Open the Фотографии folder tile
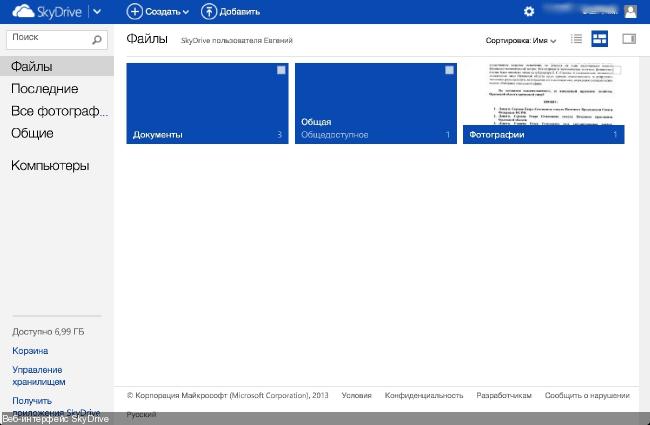Screen dimensions: 650x425 pos(543,104)
